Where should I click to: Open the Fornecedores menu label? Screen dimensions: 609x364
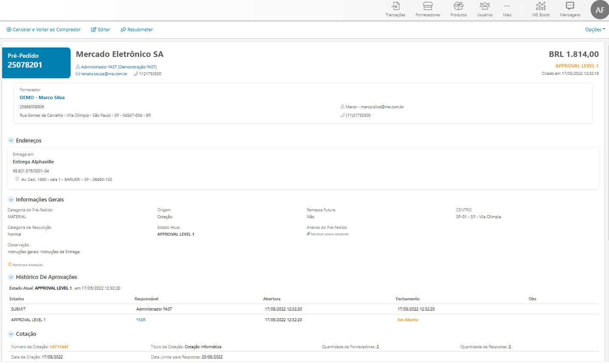[428, 15]
